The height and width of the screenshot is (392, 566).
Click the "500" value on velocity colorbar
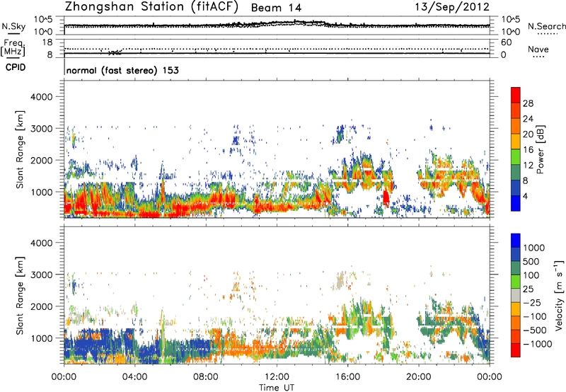(531, 262)
